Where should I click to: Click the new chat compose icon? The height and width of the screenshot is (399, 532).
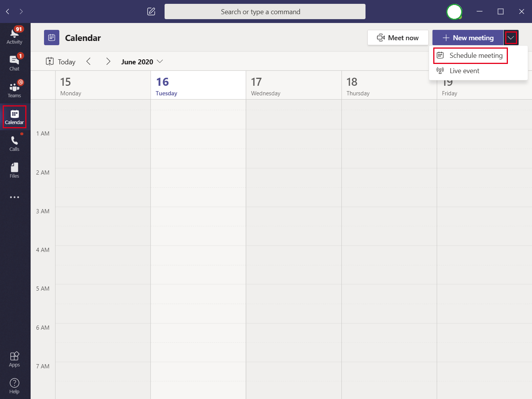tap(151, 11)
